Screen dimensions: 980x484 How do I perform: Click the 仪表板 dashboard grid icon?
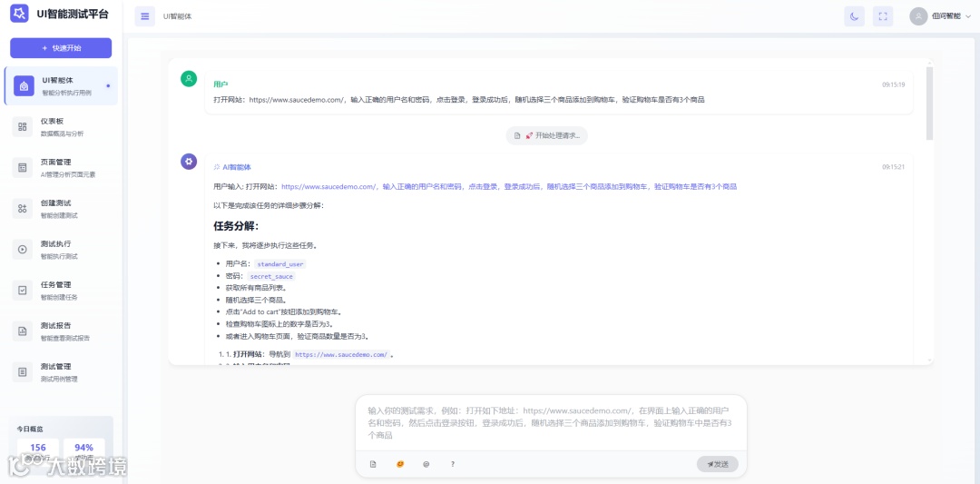(23, 127)
